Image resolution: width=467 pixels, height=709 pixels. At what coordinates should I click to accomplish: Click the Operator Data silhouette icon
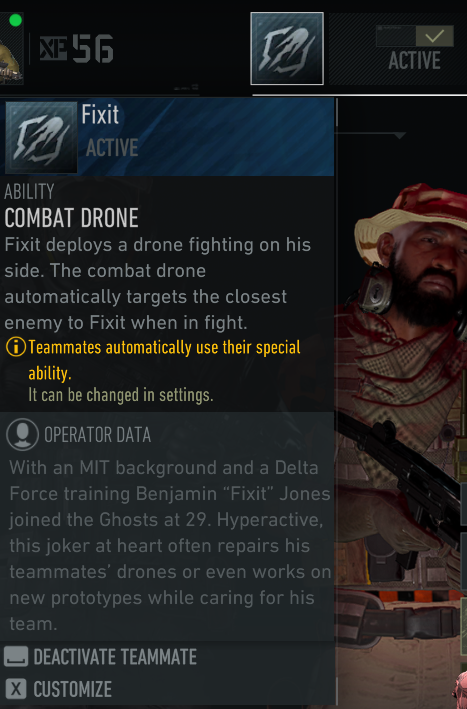tap(22, 434)
